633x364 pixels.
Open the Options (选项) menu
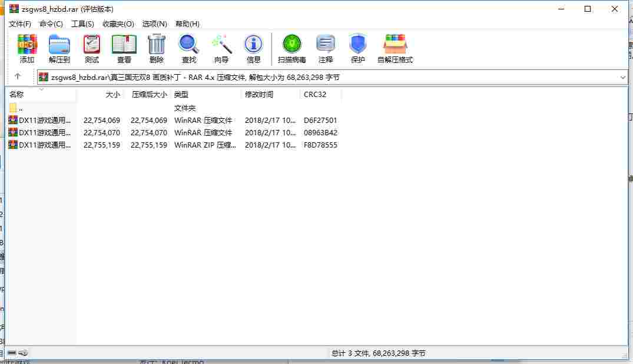[155, 24]
